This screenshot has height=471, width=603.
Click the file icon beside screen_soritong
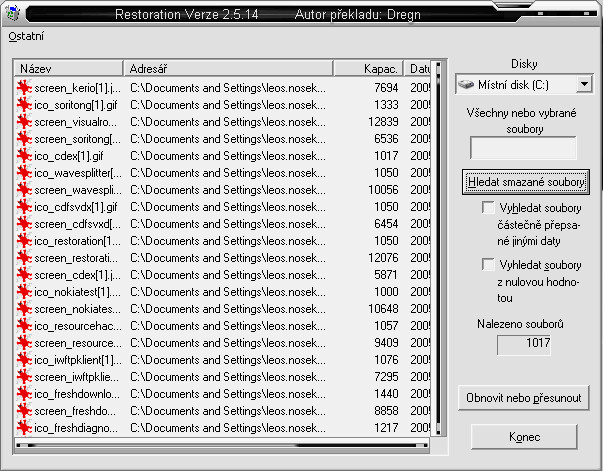[24, 138]
